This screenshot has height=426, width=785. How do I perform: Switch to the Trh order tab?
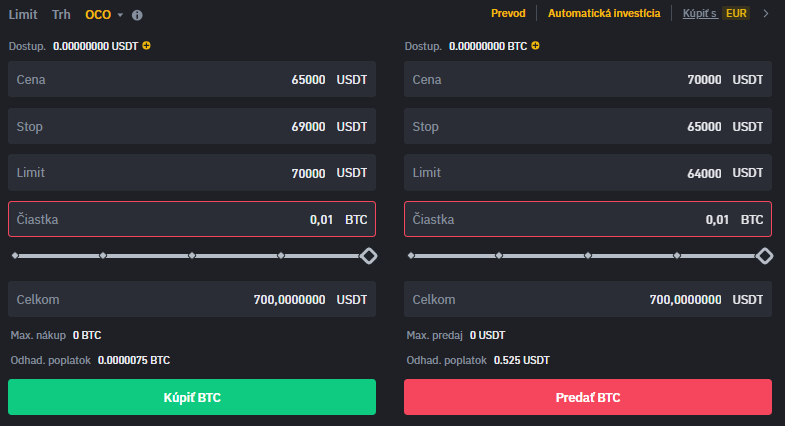61,15
